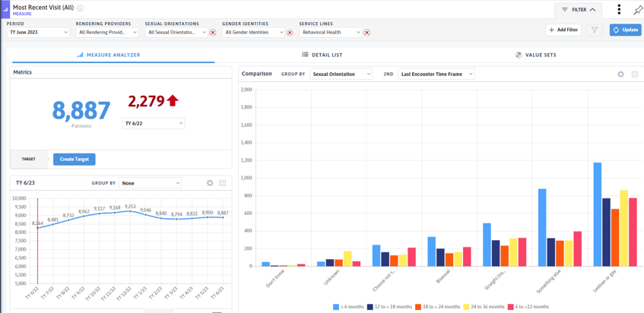Expand the Comparison chart to fullscreen
The image size is (644, 313).
coord(635,74)
